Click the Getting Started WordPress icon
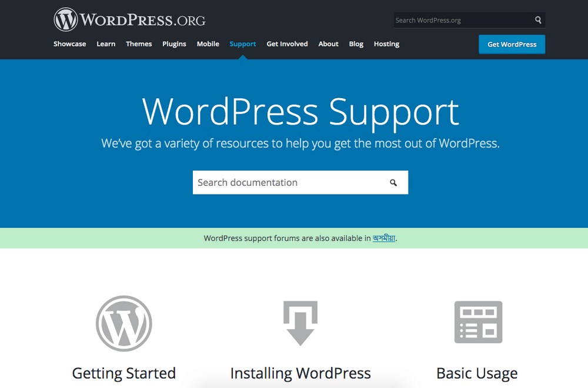 (x=123, y=323)
